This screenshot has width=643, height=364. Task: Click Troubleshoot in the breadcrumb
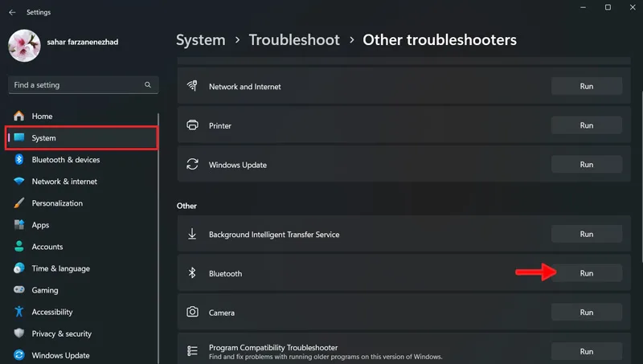pos(294,39)
